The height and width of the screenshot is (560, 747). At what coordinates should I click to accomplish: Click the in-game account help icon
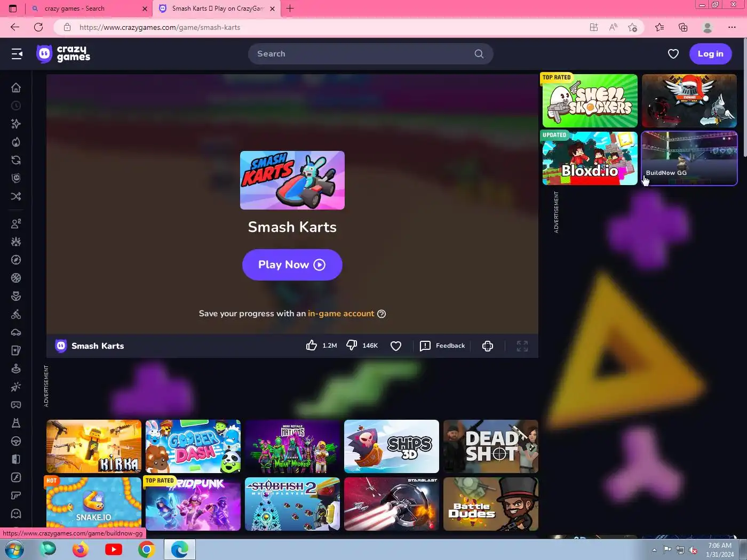pos(382,314)
